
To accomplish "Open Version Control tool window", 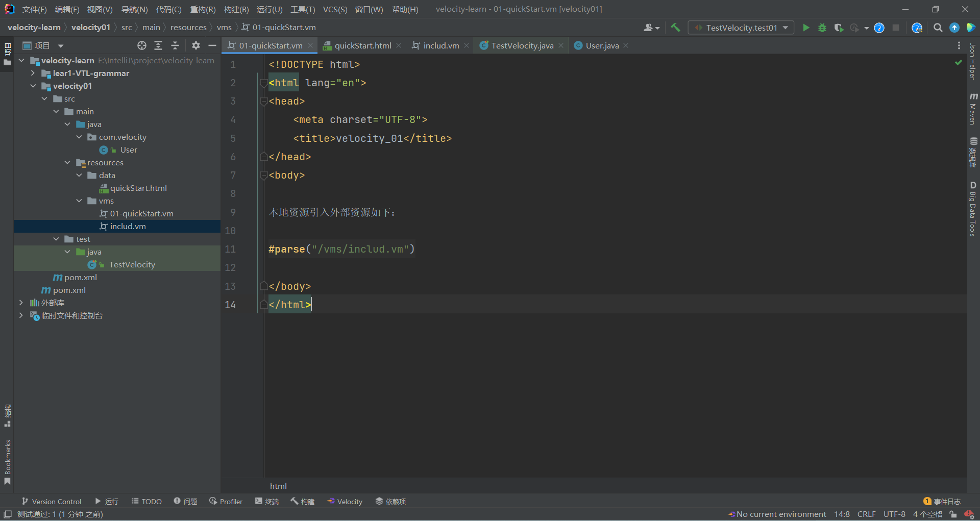I will [52, 502].
